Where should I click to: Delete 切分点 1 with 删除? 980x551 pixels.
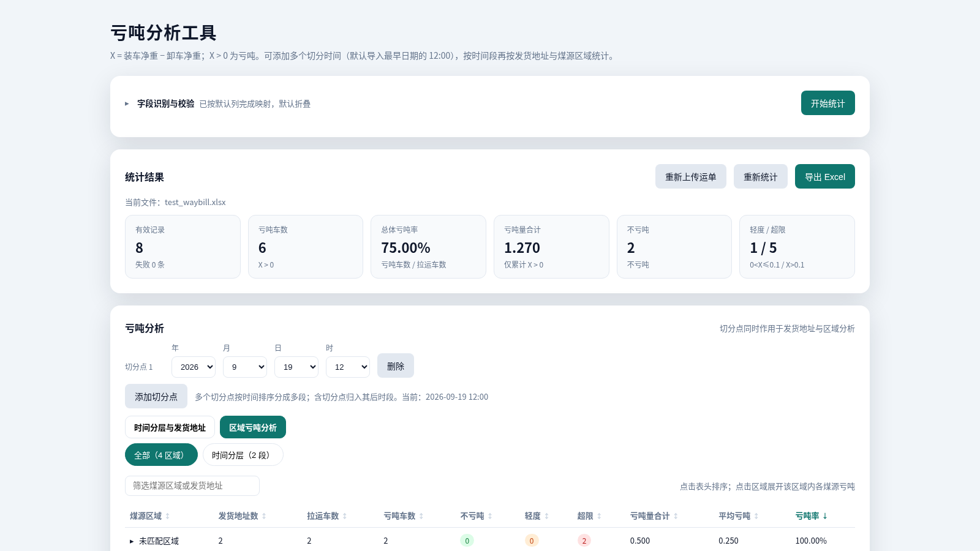396,365
